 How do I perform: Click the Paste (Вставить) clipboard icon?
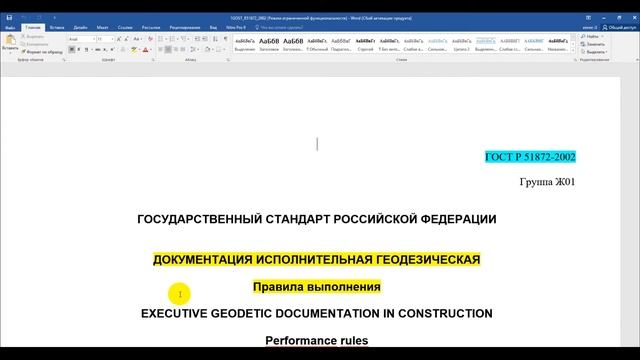[10, 40]
